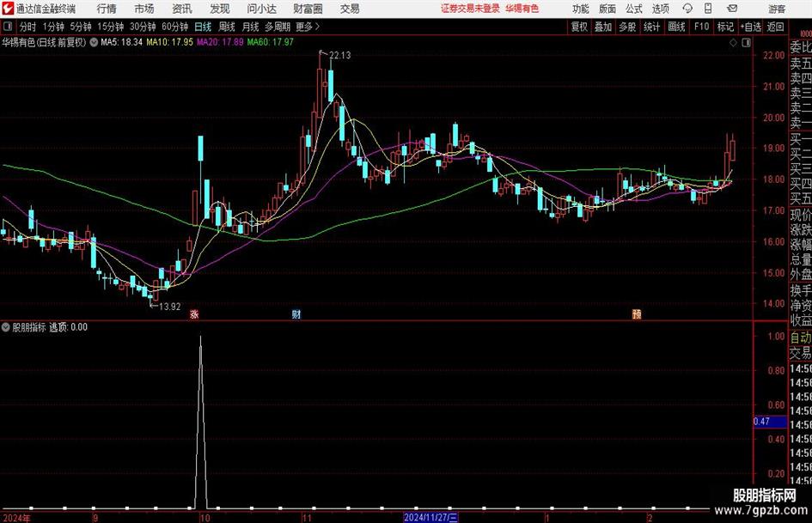
Task: Switch to 月线 monthly period
Action: [x=251, y=27]
